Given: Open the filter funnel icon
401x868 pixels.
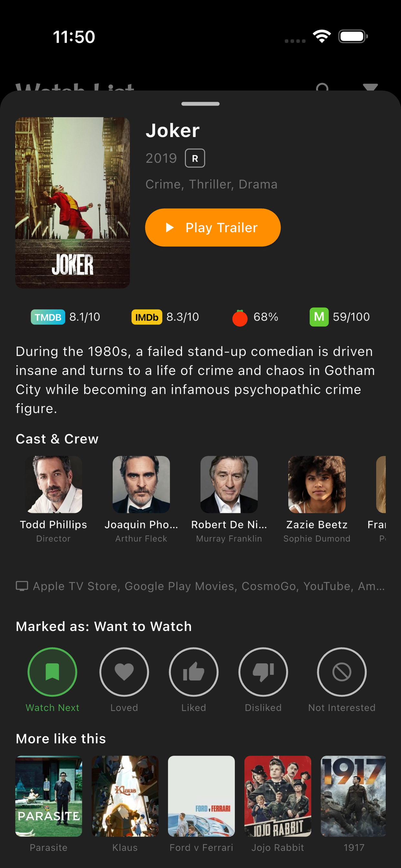Looking at the screenshot, I should 370,87.
